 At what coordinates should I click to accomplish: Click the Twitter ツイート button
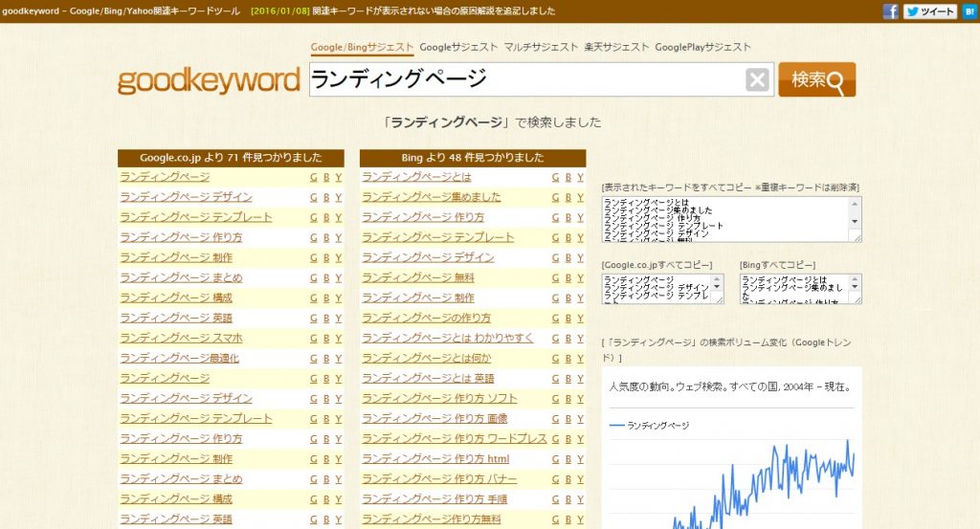[x=929, y=11]
